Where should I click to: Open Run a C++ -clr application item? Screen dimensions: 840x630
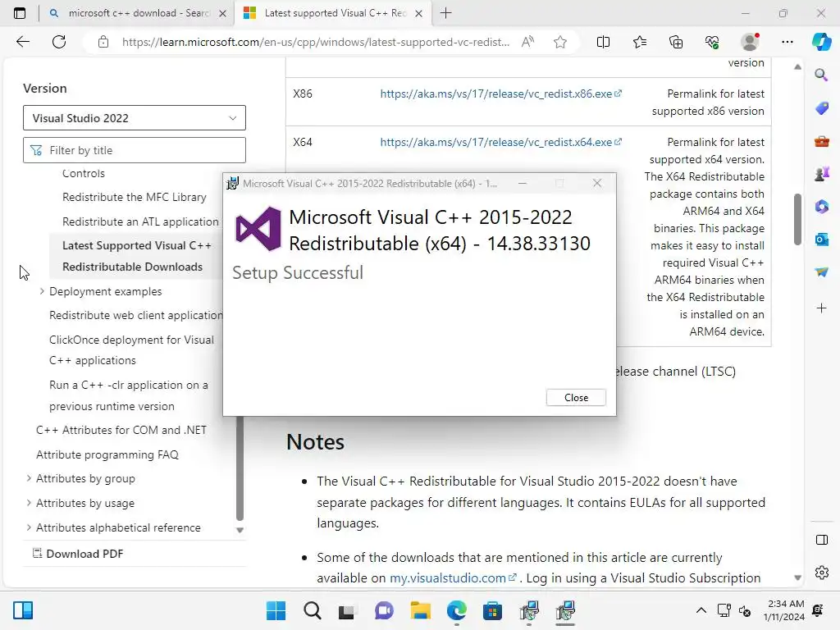tap(129, 395)
